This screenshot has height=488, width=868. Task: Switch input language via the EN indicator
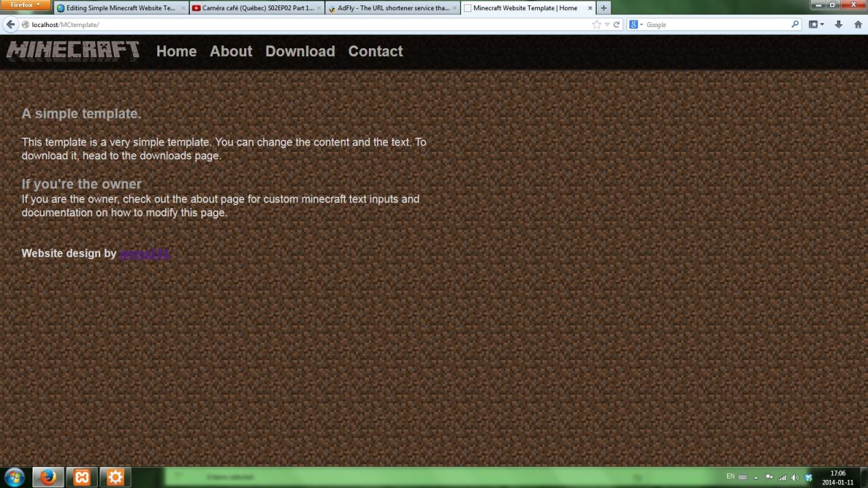tap(730, 477)
